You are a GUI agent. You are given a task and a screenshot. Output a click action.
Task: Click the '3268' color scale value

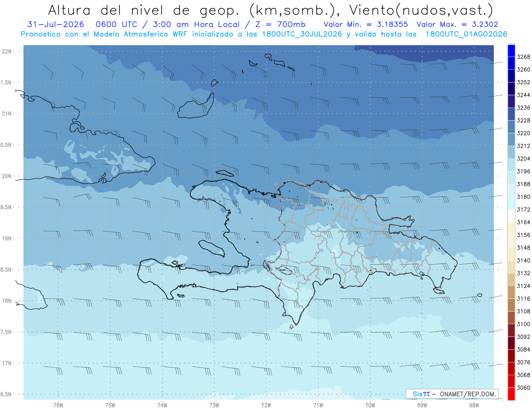[x=524, y=57]
